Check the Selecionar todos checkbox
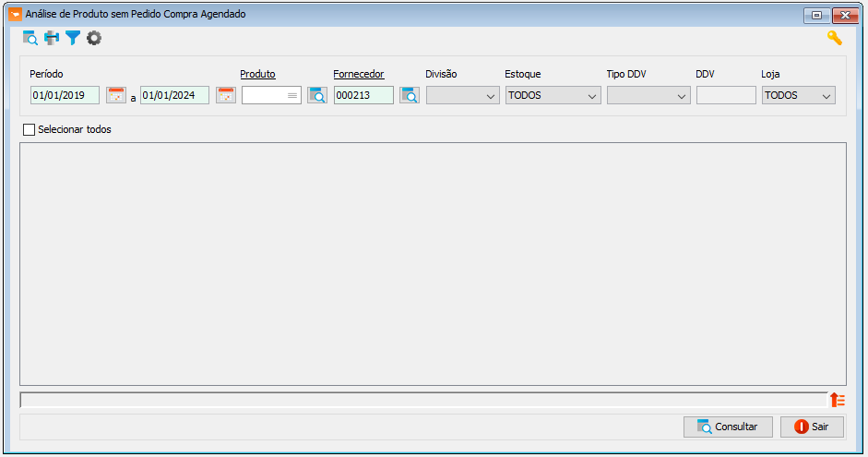The image size is (868, 457). pyautogui.click(x=29, y=129)
